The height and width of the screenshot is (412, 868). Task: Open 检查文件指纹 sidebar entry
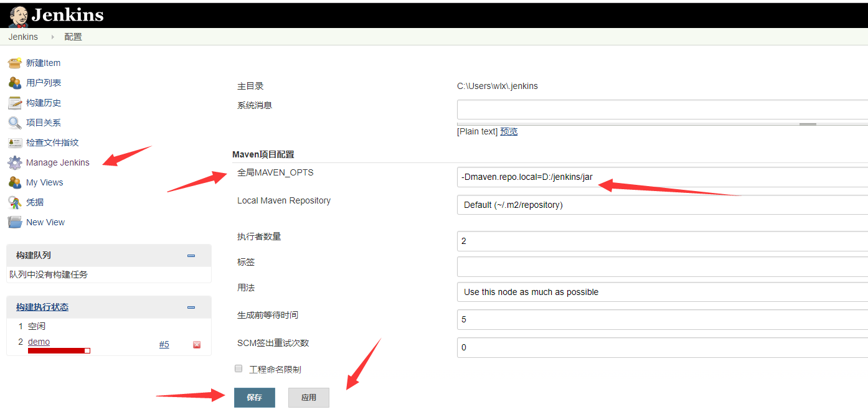point(52,143)
